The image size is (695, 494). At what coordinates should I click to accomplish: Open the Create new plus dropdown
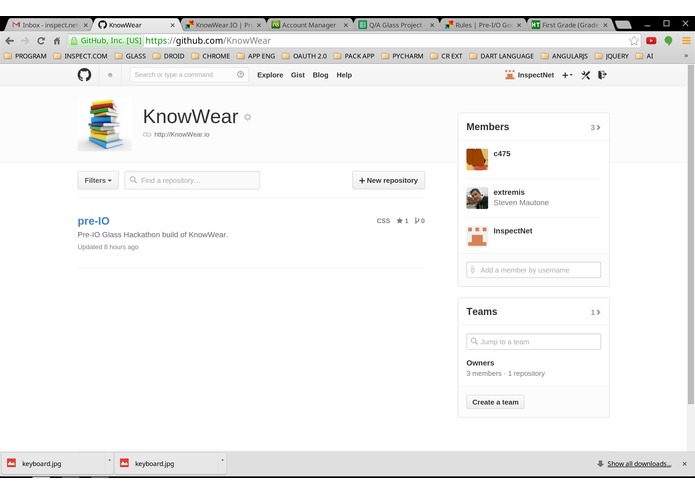click(x=567, y=75)
